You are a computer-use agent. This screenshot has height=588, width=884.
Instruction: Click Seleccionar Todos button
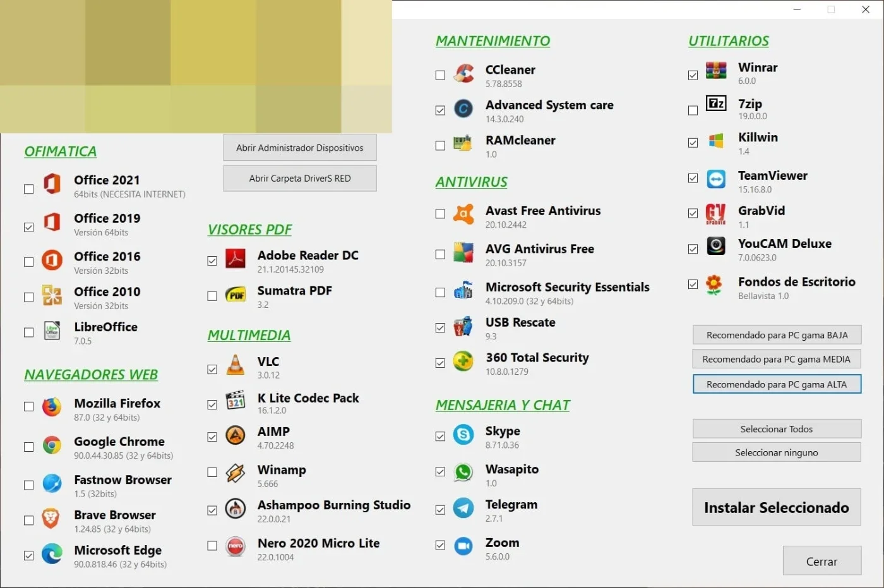[x=777, y=429]
